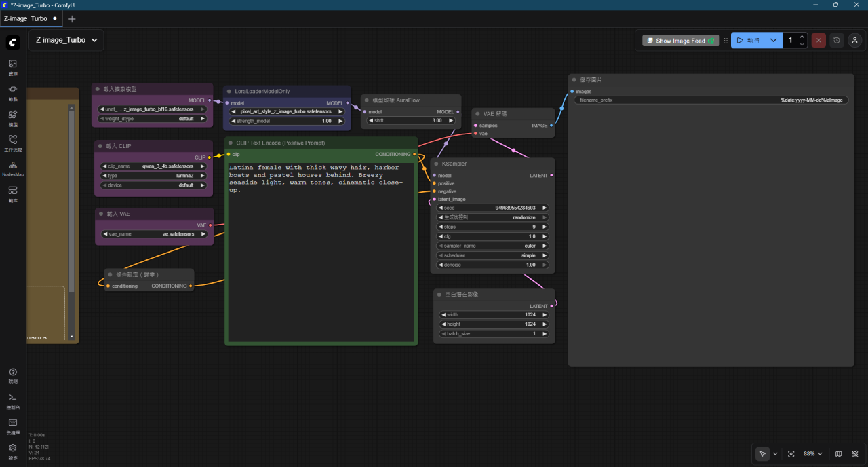Click the Show Image Feed button
The width and height of the screenshot is (868, 467).
point(680,41)
